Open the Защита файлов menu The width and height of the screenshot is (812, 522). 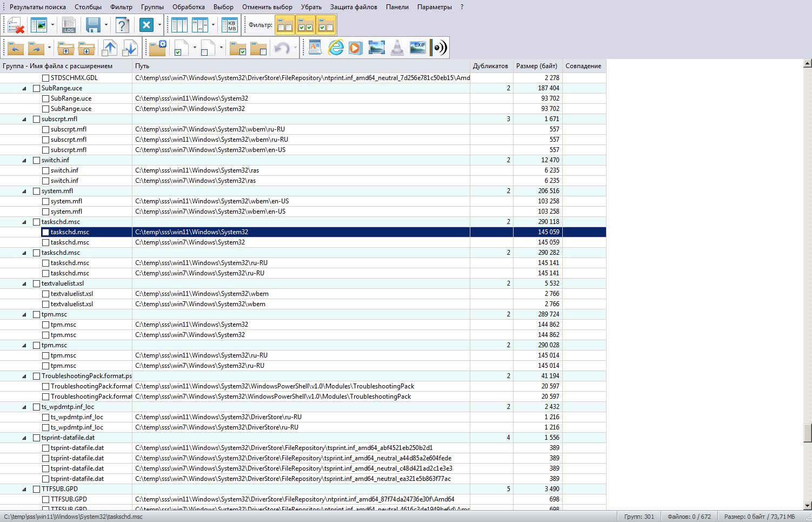click(x=354, y=7)
